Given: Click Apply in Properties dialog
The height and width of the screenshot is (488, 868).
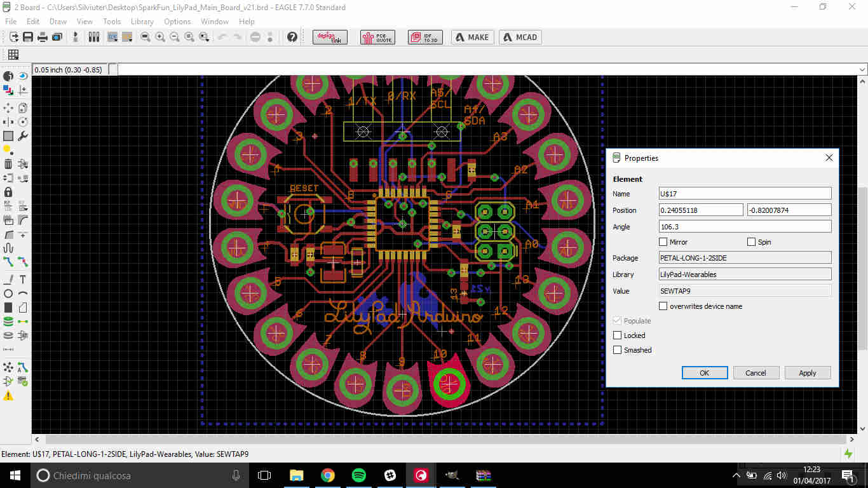Looking at the screenshot, I should point(808,373).
